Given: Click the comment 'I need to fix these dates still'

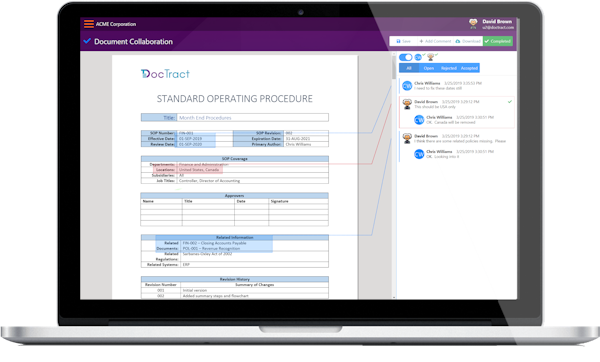Looking at the screenshot, I should click(438, 88).
